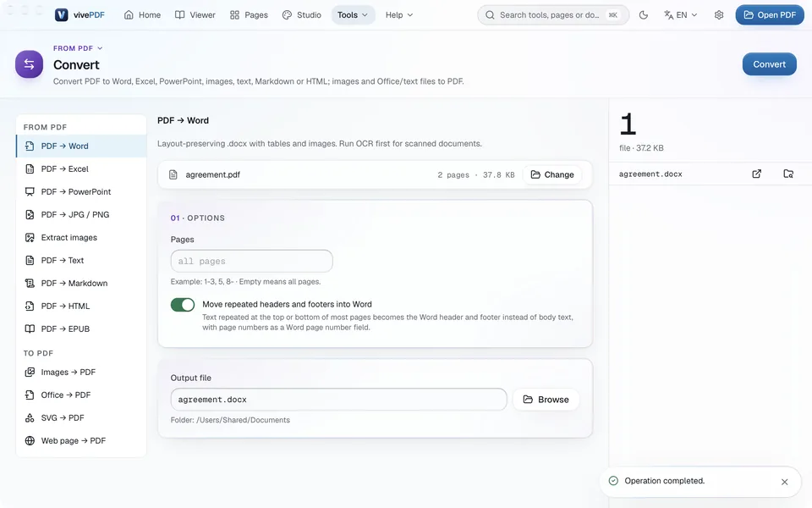Click the Pages range input field
The height and width of the screenshot is (508, 812).
pos(252,262)
